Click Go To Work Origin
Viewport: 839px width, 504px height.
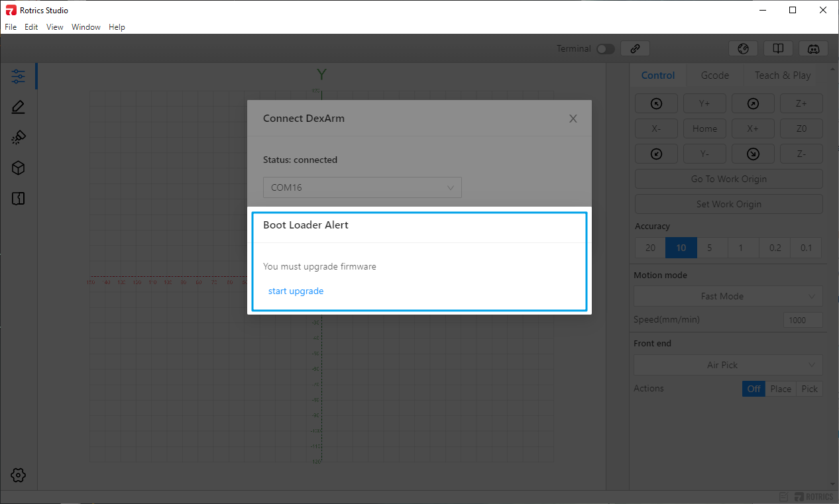(729, 179)
